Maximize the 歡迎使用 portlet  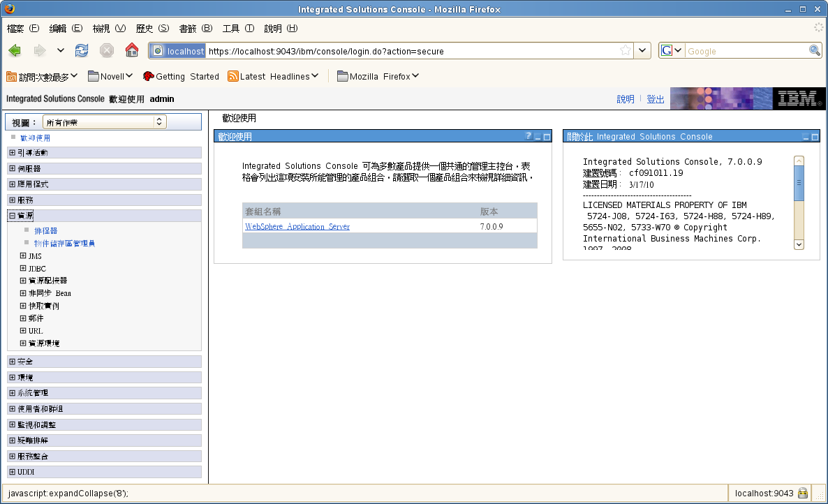(x=547, y=137)
